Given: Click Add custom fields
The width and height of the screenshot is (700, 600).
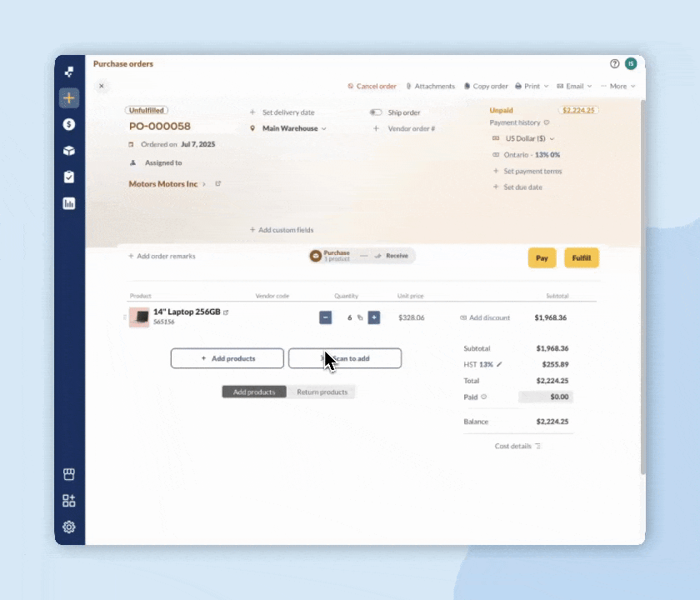Looking at the screenshot, I should click(x=282, y=230).
